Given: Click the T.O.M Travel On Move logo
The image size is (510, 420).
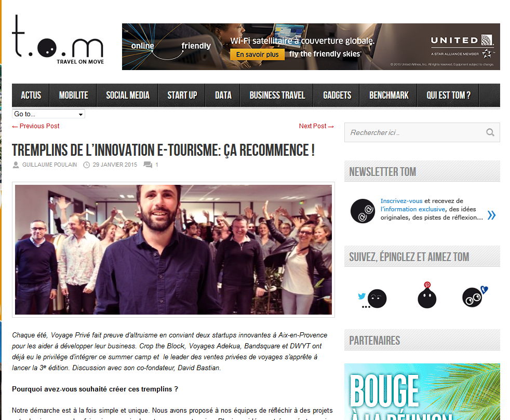Looking at the screenshot, I should tap(58, 39).
